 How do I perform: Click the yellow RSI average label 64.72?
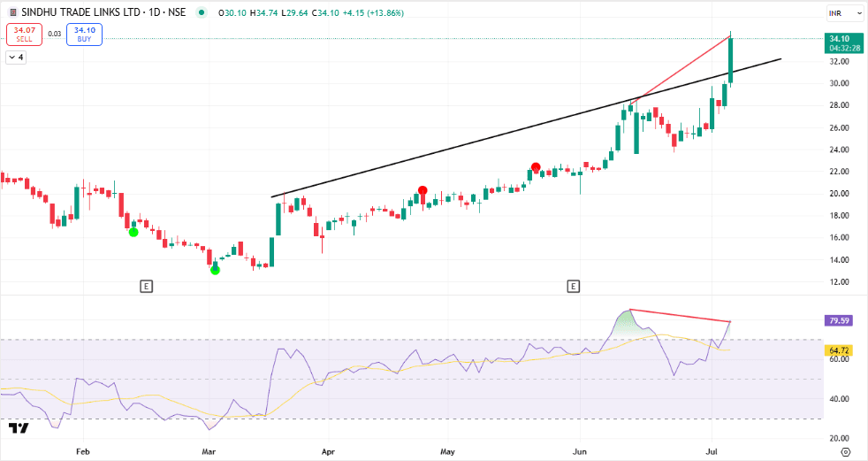(x=839, y=350)
